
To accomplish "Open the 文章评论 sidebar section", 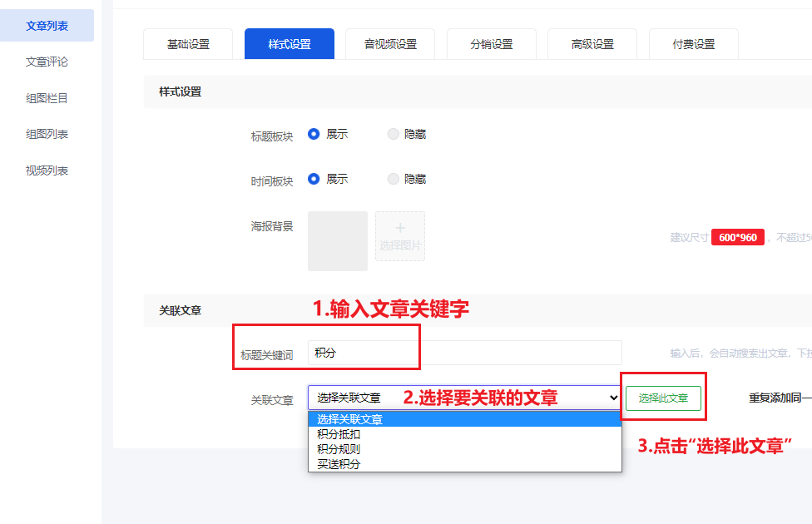I will 46,61.
